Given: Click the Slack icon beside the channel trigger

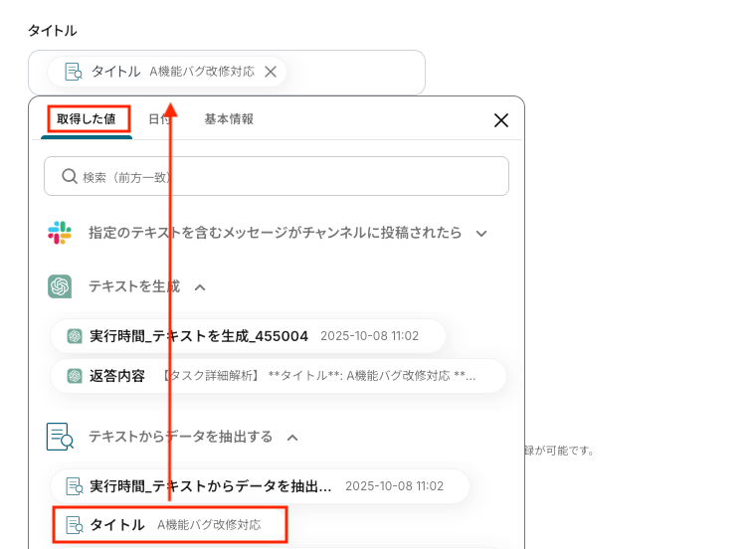Looking at the screenshot, I should pyautogui.click(x=60, y=233).
